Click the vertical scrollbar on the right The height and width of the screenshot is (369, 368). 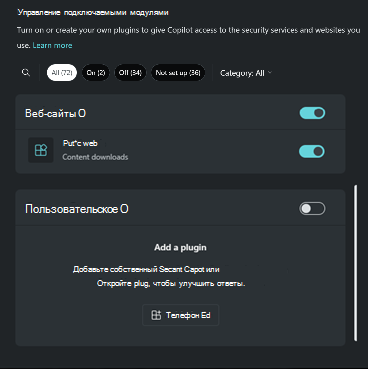tap(356, 263)
